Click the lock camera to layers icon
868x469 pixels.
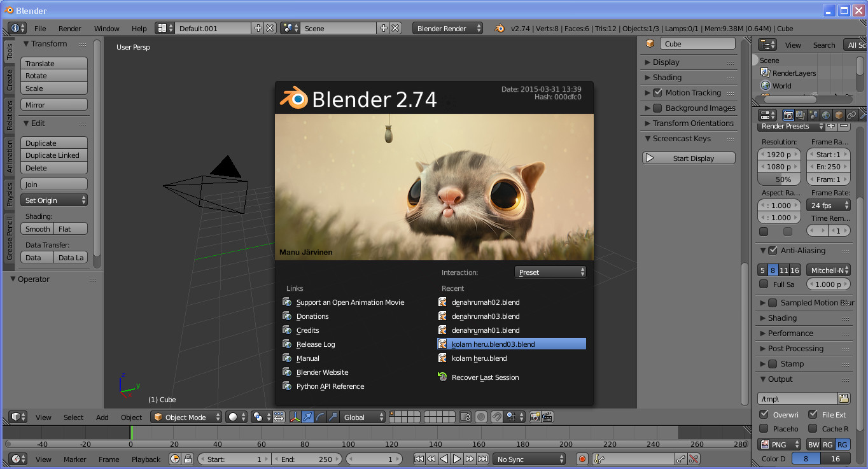pyautogui.click(x=465, y=417)
